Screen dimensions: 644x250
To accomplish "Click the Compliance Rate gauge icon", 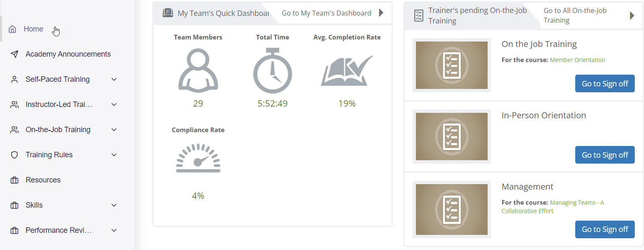I will (x=198, y=158).
